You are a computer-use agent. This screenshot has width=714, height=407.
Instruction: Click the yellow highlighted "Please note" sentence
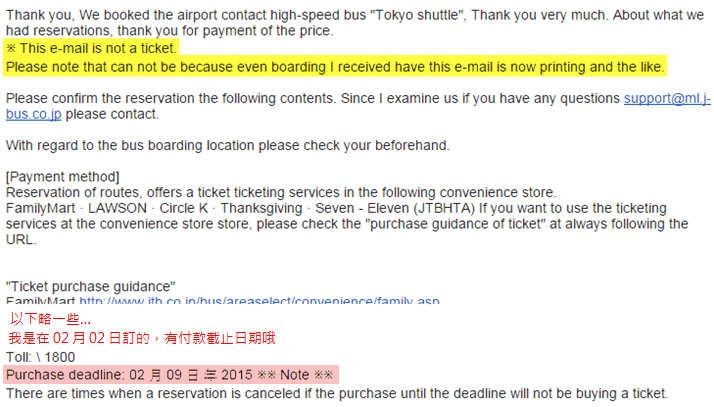[335, 67]
